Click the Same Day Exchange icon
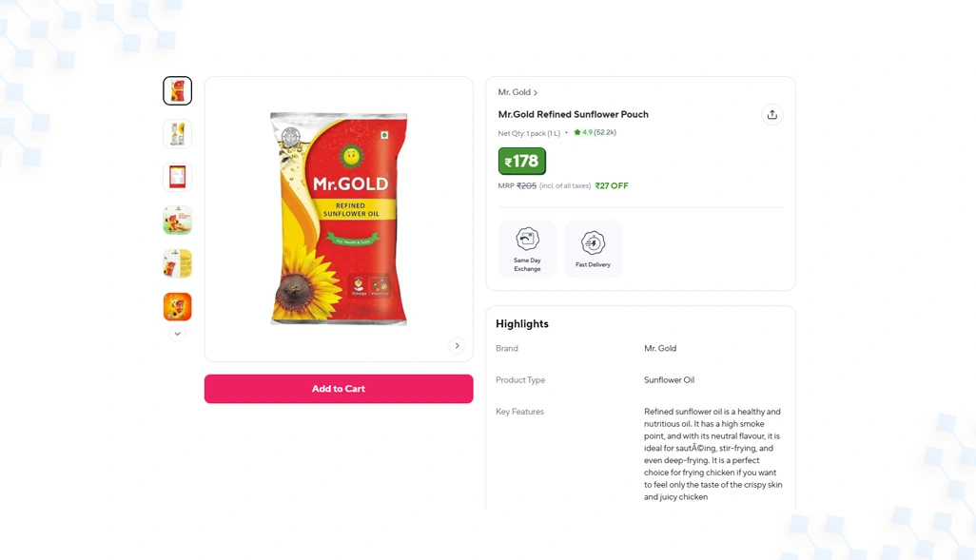976x560 pixels. pyautogui.click(x=527, y=239)
